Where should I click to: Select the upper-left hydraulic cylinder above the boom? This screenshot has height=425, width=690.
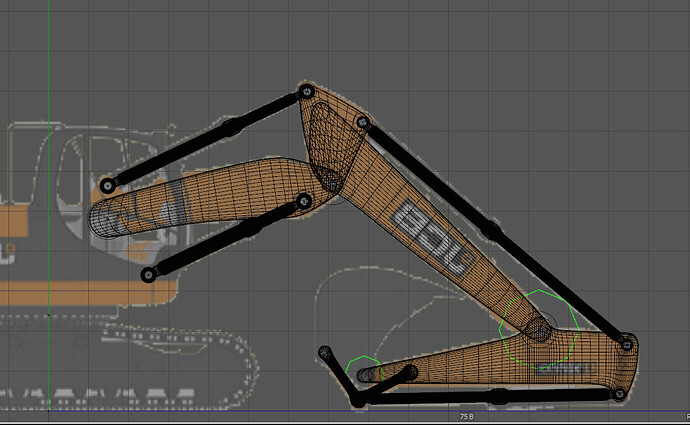tap(207, 139)
